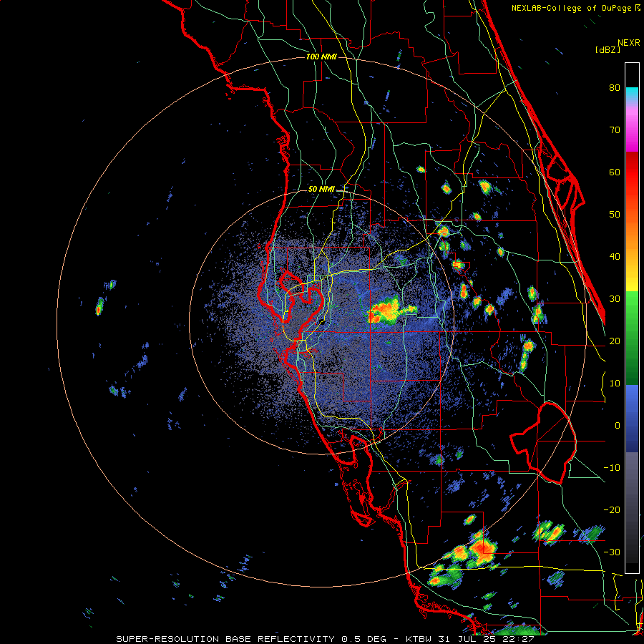This screenshot has width=644, height=644.
Task: Click the -30 label on the dBZ scale
Action: [x=612, y=552]
